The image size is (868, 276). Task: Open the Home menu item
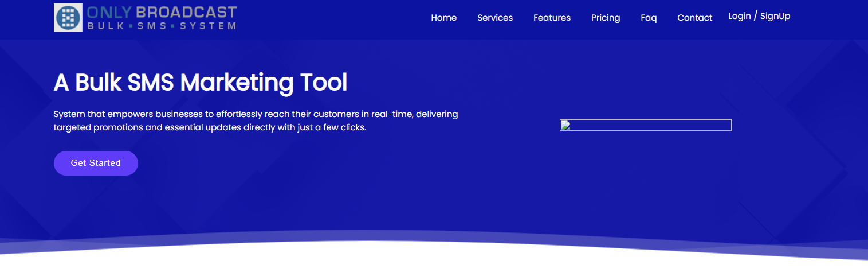(443, 18)
